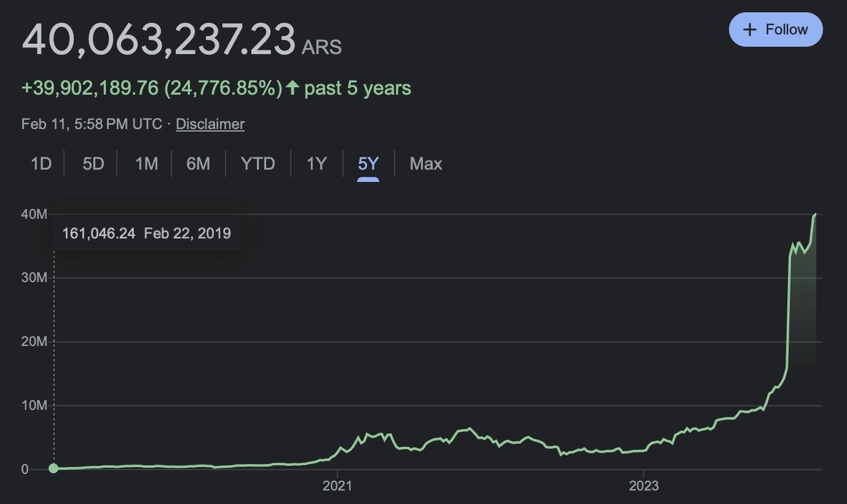Select the 1D time range tab
The width and height of the screenshot is (847, 504).
pyautogui.click(x=41, y=164)
